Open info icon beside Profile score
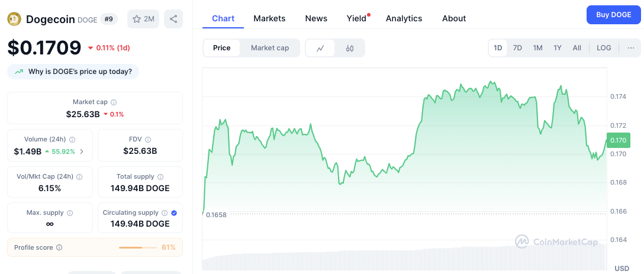 click(x=59, y=247)
